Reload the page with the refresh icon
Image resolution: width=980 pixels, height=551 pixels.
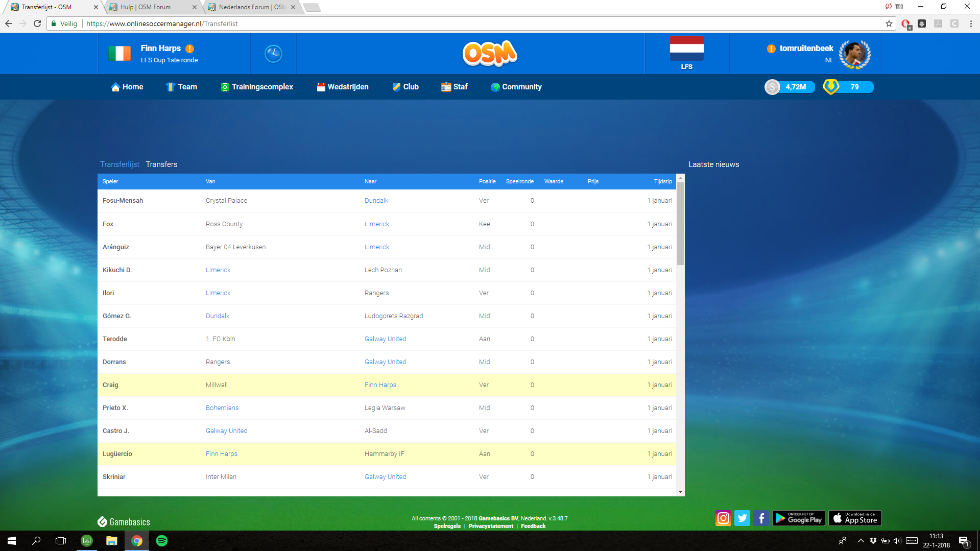click(37, 23)
